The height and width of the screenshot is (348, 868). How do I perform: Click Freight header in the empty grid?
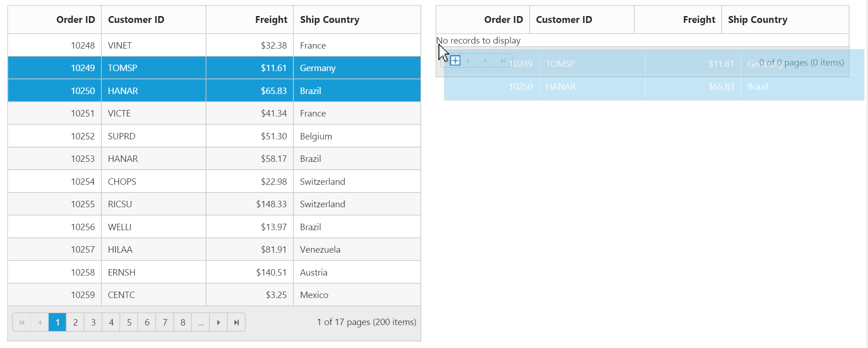point(699,20)
